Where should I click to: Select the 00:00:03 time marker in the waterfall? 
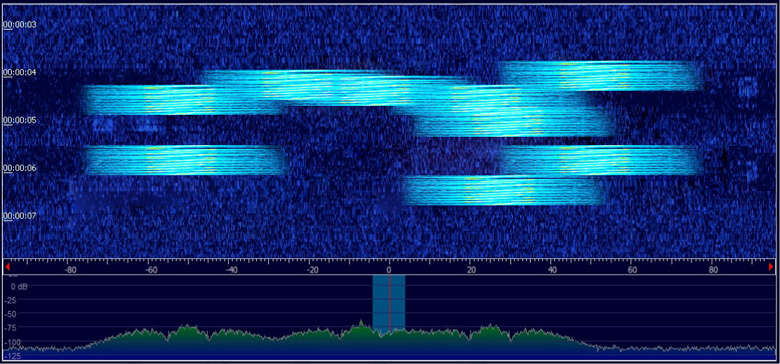pyautogui.click(x=19, y=24)
